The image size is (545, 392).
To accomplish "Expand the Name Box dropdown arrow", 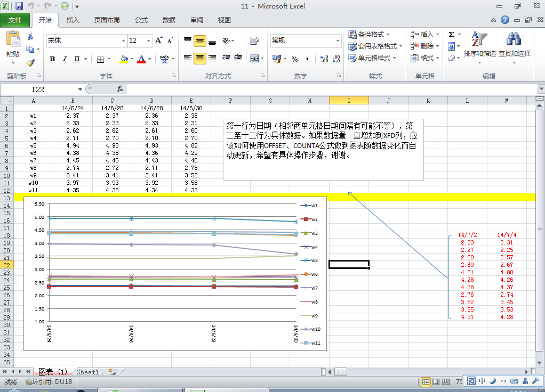I will [x=80, y=89].
